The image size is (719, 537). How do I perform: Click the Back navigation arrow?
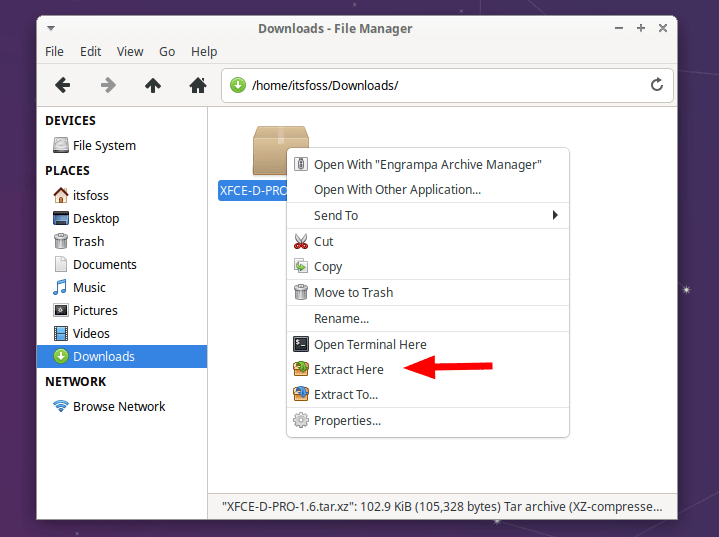click(62, 85)
